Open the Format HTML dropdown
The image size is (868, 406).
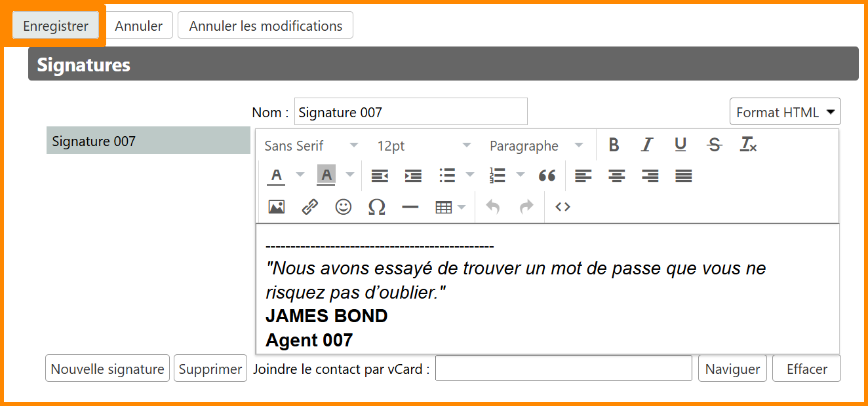(x=785, y=112)
